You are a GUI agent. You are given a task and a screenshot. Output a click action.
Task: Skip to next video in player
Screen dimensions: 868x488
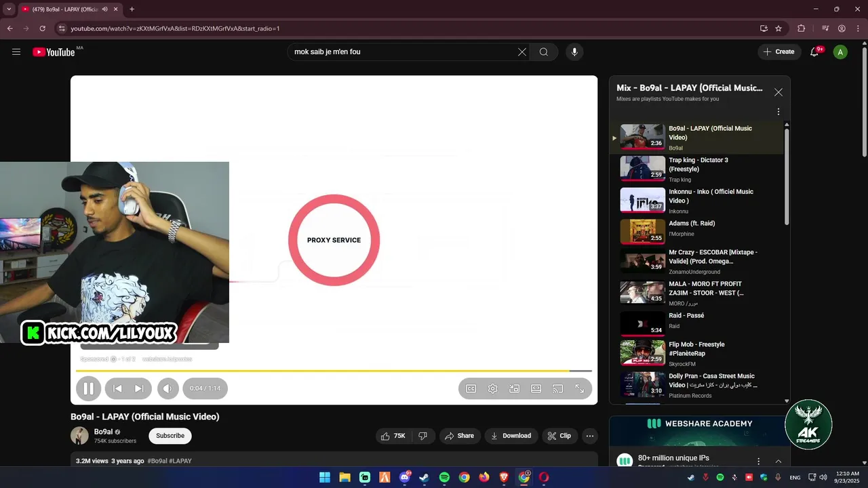click(139, 388)
